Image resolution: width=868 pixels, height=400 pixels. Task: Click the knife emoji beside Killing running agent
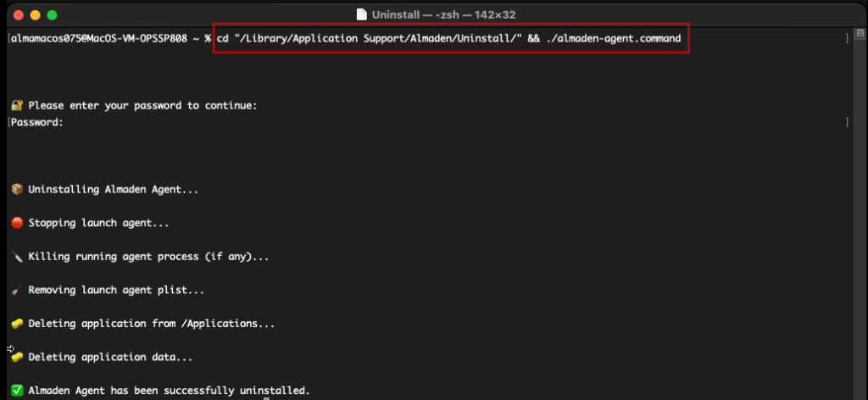pos(17,256)
